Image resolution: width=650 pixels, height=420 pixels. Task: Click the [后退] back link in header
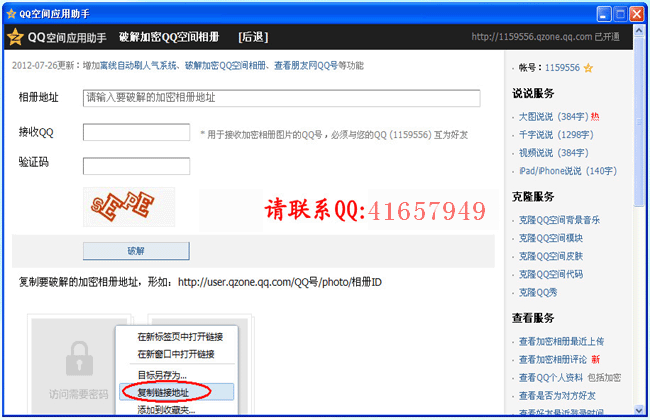(x=252, y=38)
